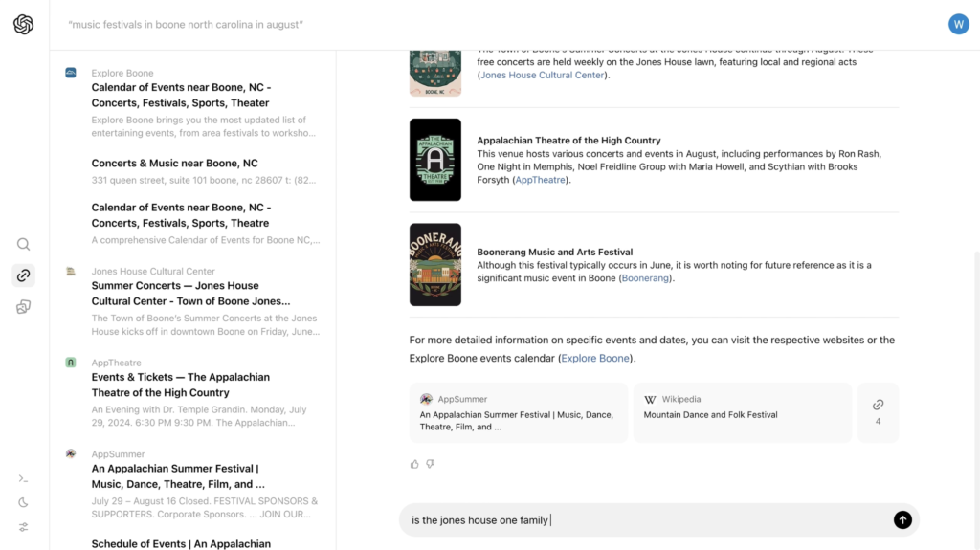Open Wikipedia Mountain Dance and Folk Festival card

click(743, 412)
